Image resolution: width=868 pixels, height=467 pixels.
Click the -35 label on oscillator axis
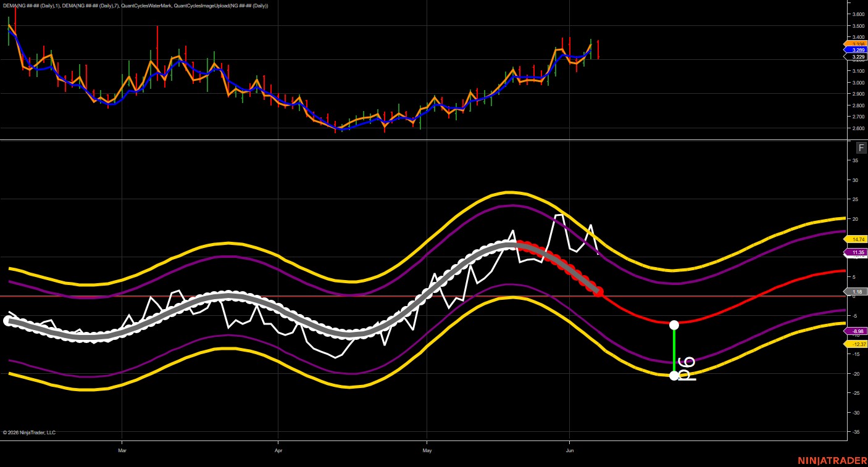point(855,432)
